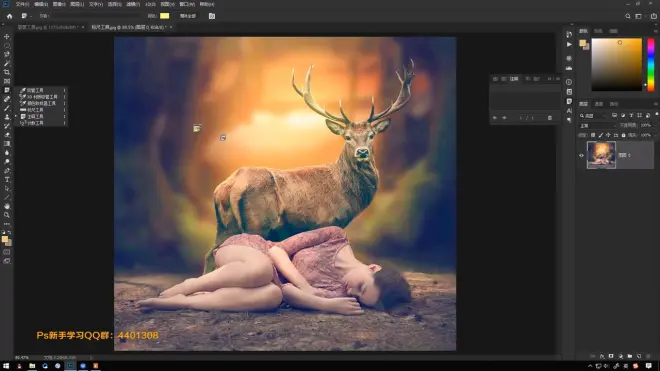Toggle the lock-all layer lock icon
This screenshot has height=371, width=660.
[x=623, y=135]
